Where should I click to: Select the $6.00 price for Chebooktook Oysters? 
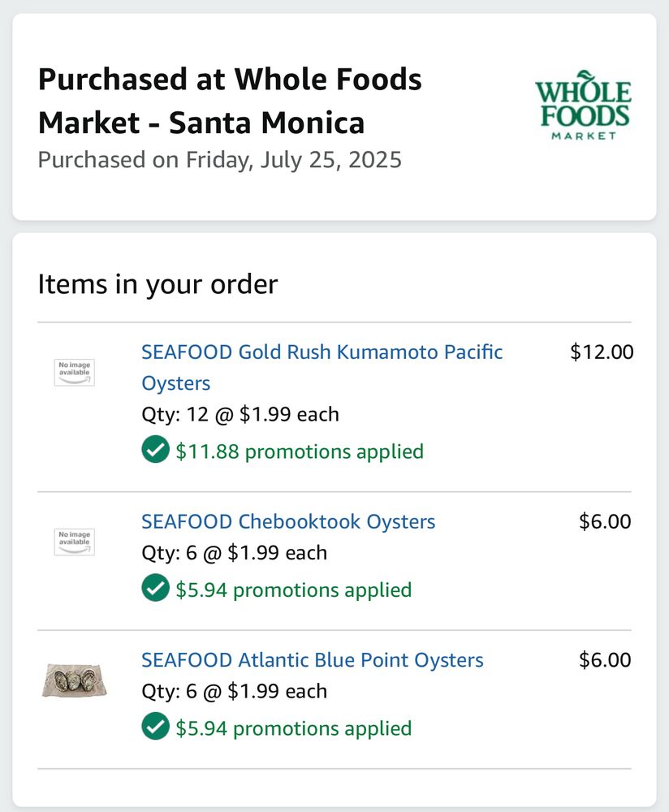pos(605,521)
